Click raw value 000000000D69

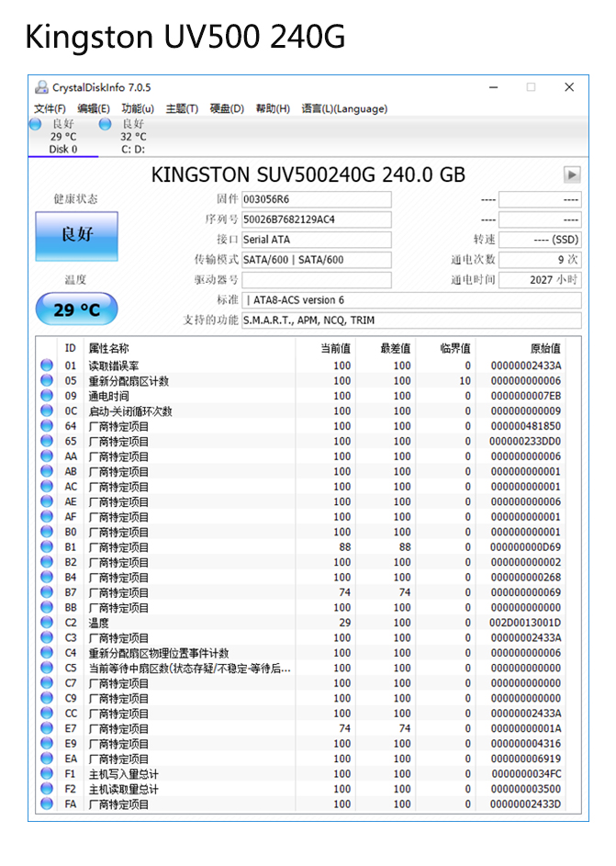pyautogui.click(x=525, y=546)
